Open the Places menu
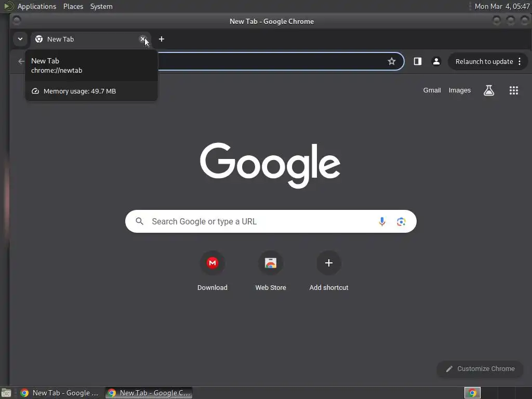 click(x=73, y=6)
